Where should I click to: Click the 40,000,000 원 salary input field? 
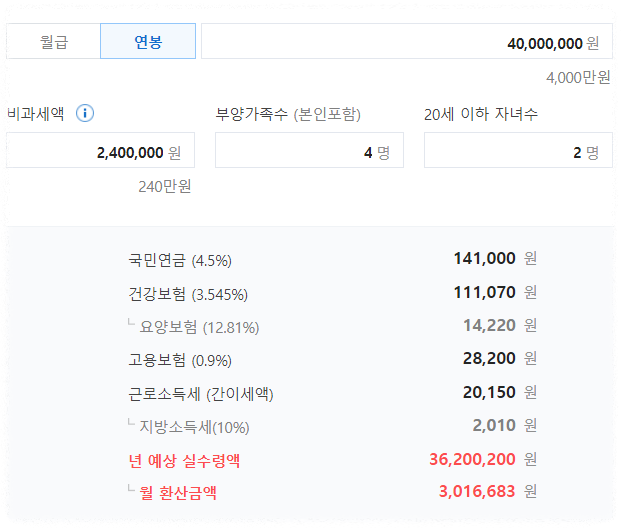(x=407, y=41)
